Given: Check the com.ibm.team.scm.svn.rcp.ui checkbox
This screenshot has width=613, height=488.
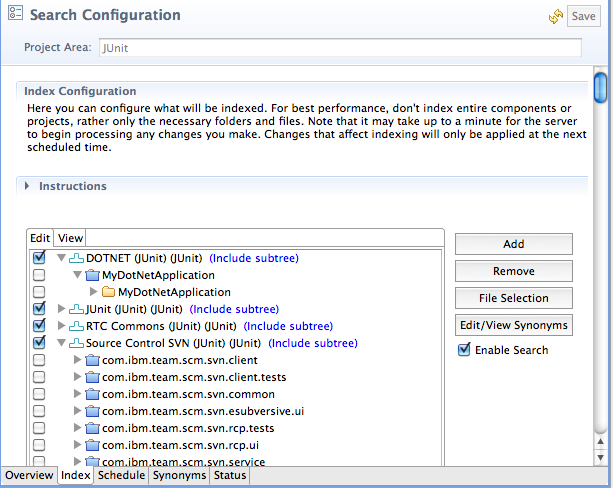Looking at the screenshot, I should (39, 445).
